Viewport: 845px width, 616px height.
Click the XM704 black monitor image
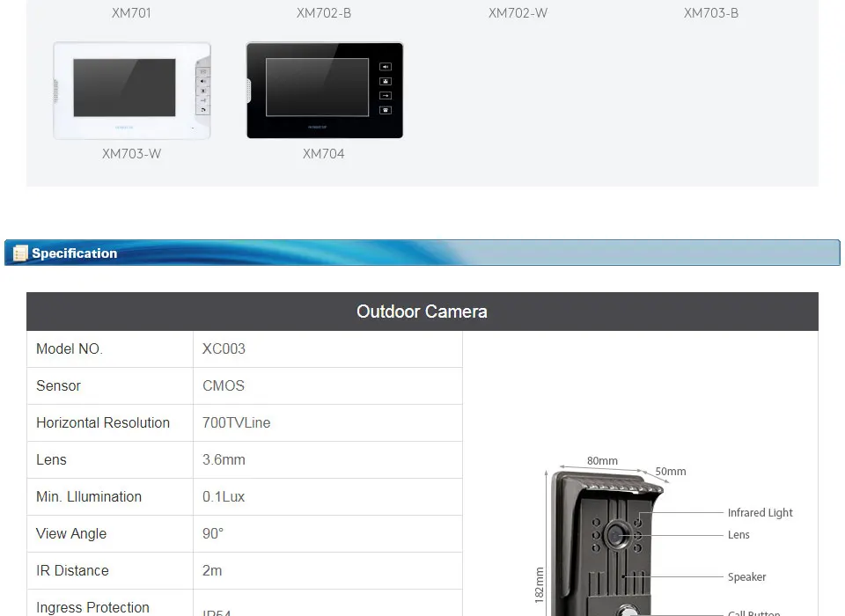tap(325, 91)
